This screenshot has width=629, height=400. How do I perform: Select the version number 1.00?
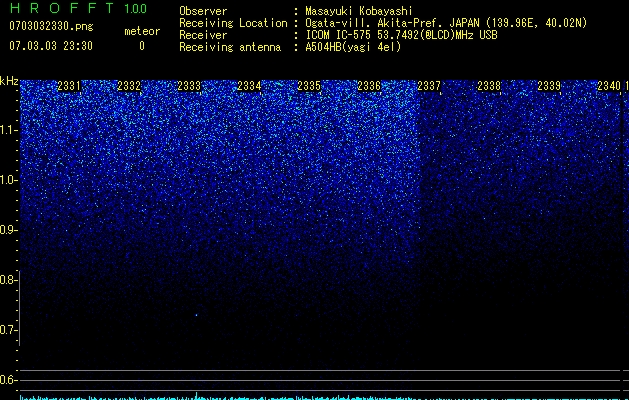[136, 8]
